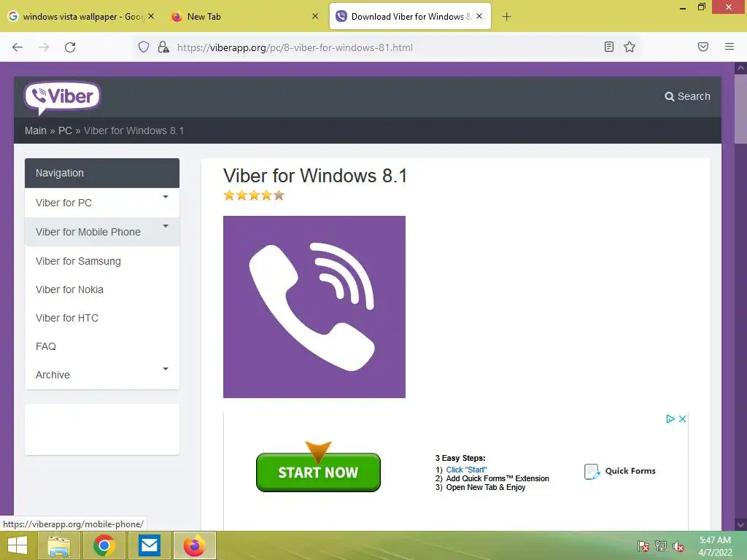The width and height of the screenshot is (747, 560).
Task: Open the Pocket save icon
Action: click(703, 47)
